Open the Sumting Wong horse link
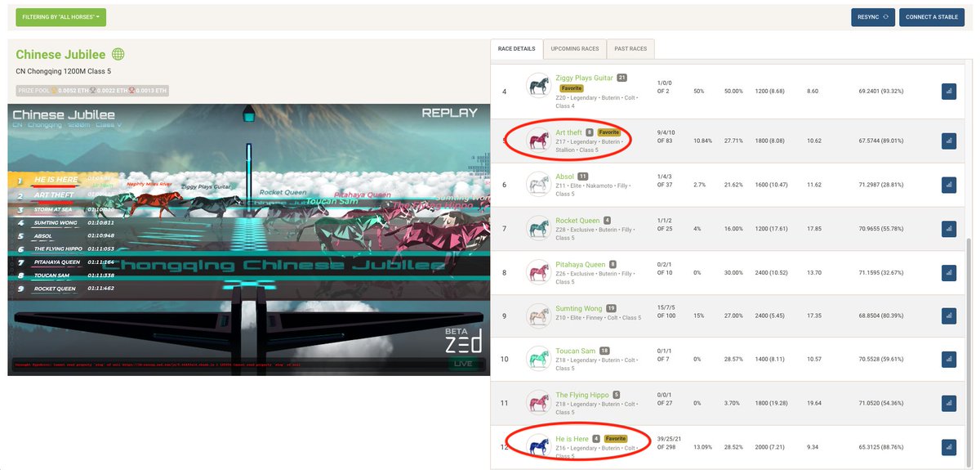The height and width of the screenshot is (470, 980). pyautogui.click(x=578, y=309)
